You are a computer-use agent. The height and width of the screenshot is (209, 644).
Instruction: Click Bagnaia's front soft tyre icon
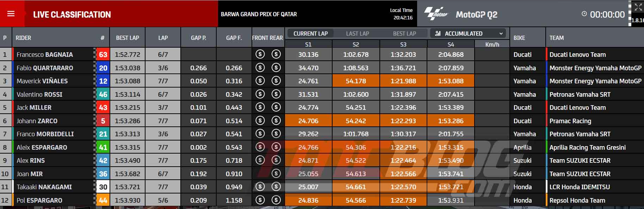coord(260,54)
